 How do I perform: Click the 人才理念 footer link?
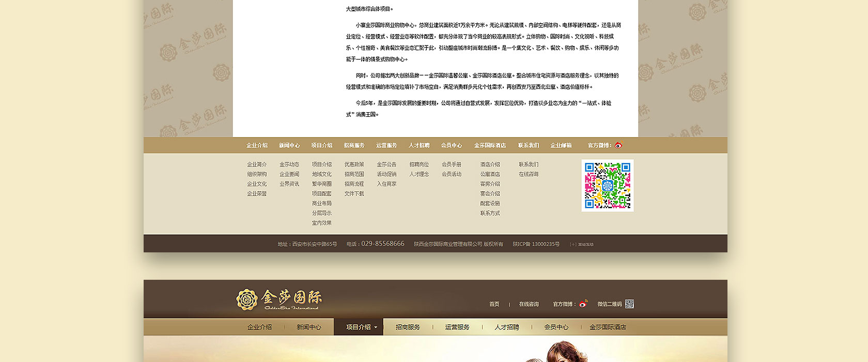click(x=419, y=174)
